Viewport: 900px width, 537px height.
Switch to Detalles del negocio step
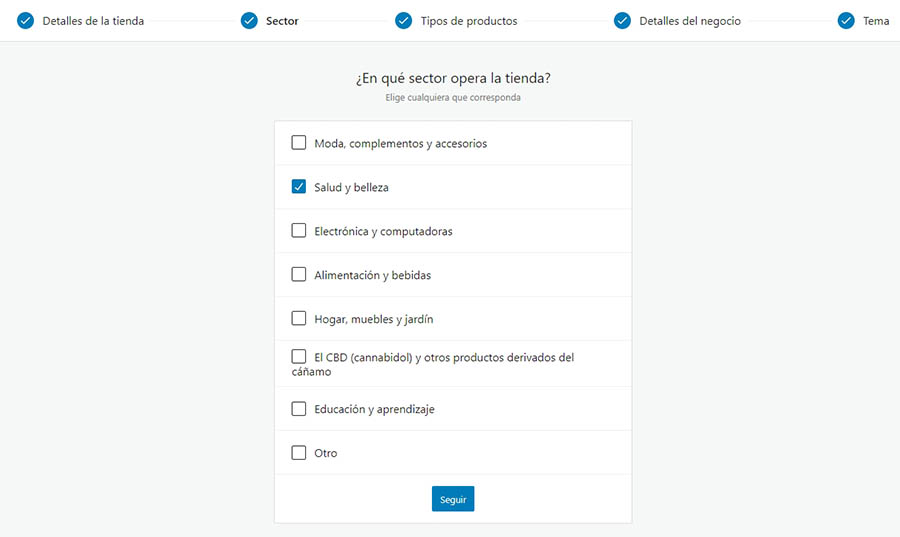tap(690, 21)
